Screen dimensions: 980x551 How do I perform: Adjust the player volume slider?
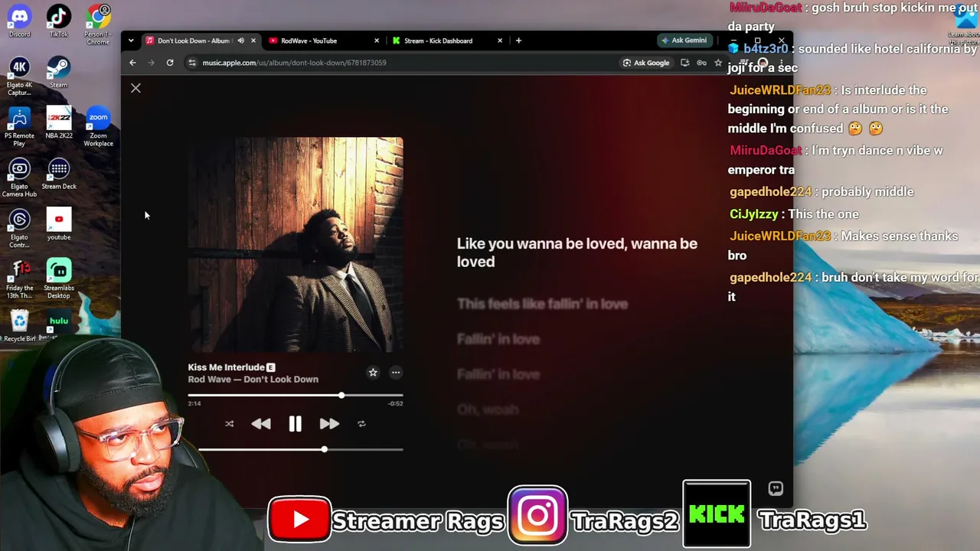point(301,449)
